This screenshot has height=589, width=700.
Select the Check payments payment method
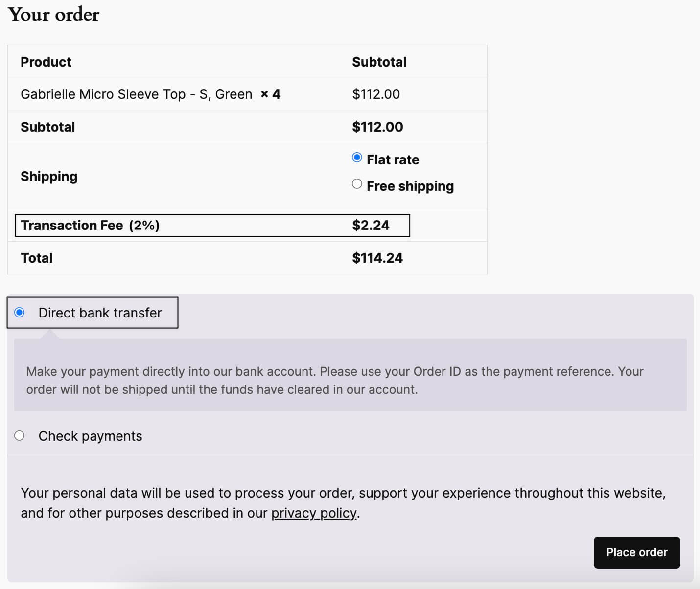[x=20, y=435]
